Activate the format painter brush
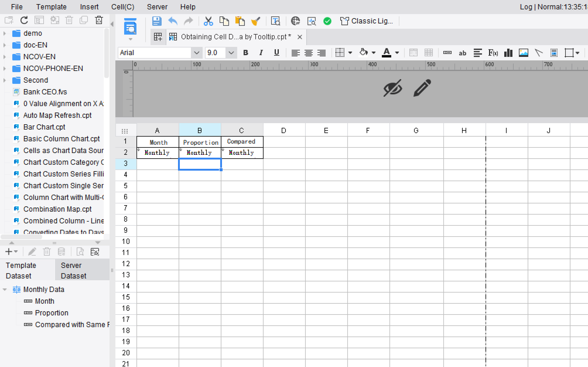The height and width of the screenshot is (367, 588). tap(256, 21)
